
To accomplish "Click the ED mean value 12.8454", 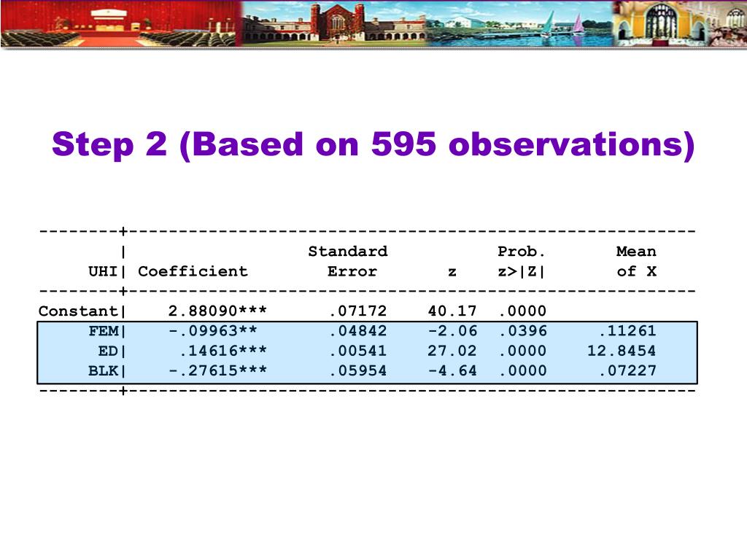I will [x=622, y=351].
